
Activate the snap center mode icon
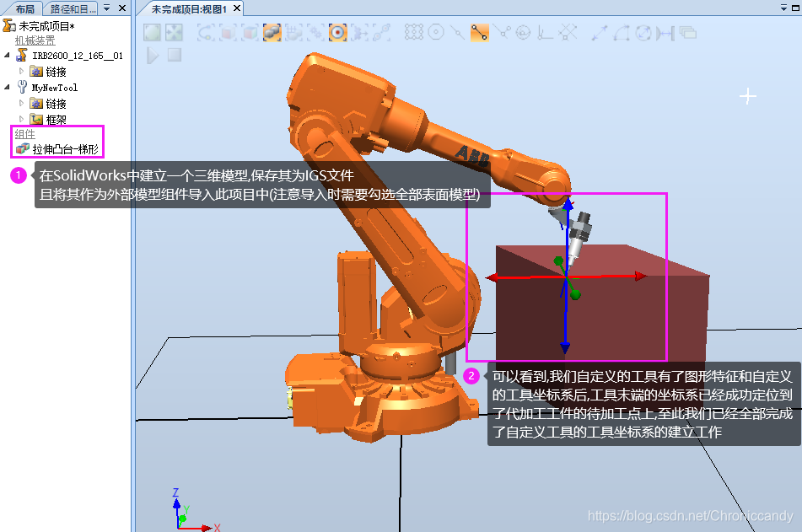coord(436,32)
